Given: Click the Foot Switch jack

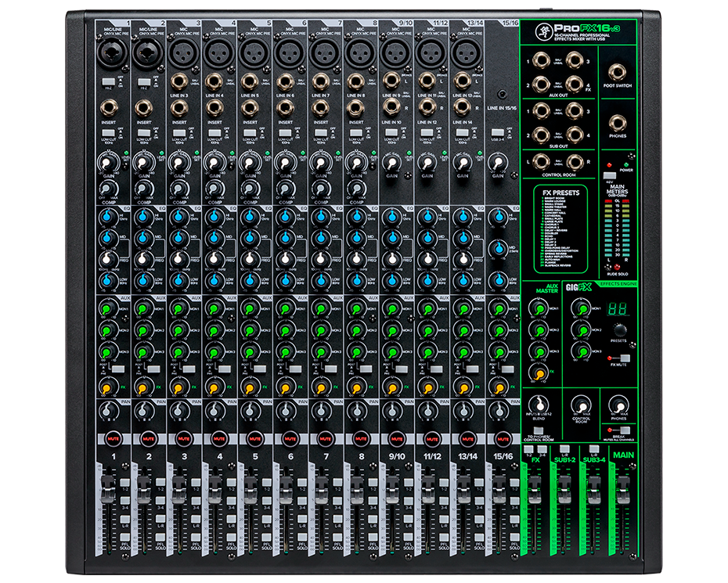Looking at the screenshot, I should click(617, 73).
